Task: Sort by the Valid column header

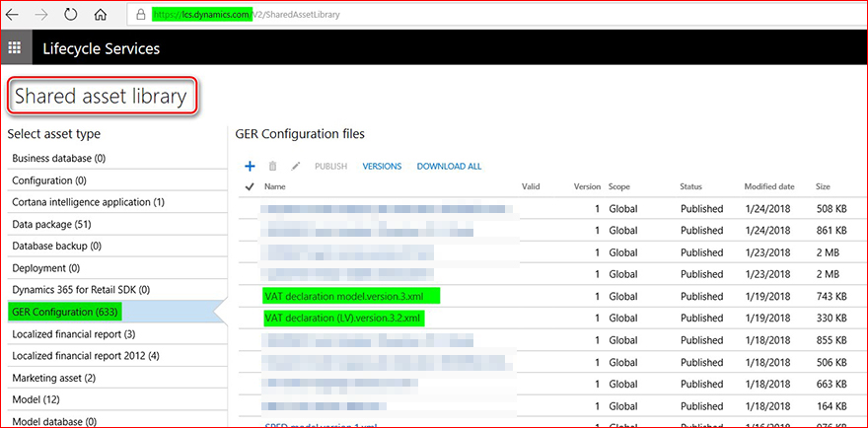Action: point(531,187)
